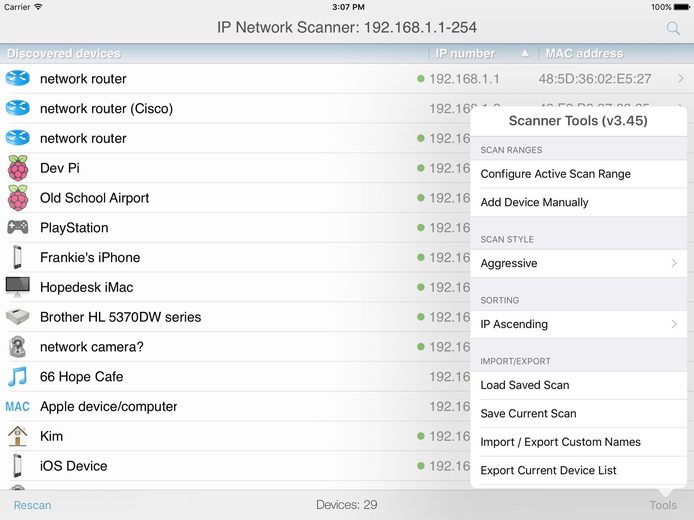The image size is (694, 520).
Task: Click Old School Airport raspberry icon
Action: pos(18,197)
